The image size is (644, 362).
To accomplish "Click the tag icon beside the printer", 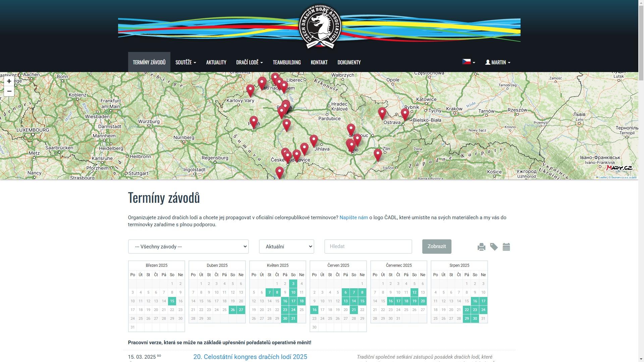I will pos(494,247).
